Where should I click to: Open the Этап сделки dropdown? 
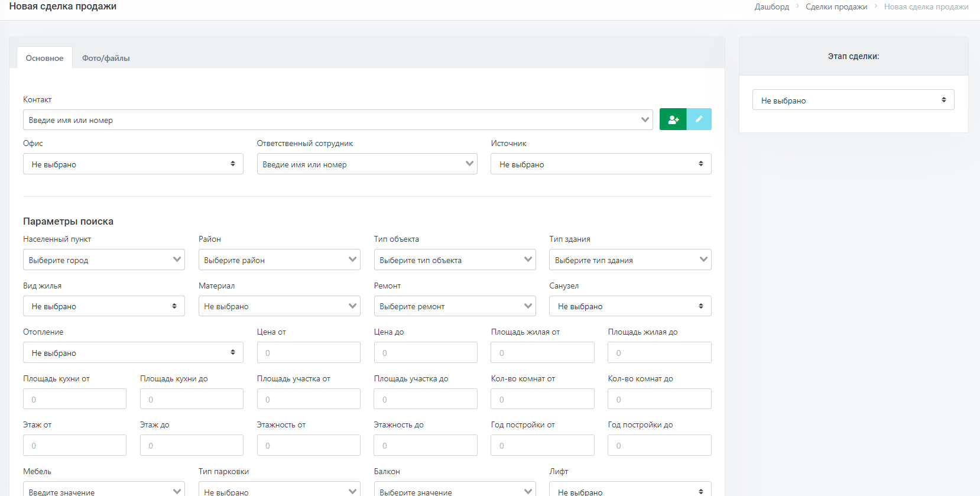pyautogui.click(x=854, y=100)
